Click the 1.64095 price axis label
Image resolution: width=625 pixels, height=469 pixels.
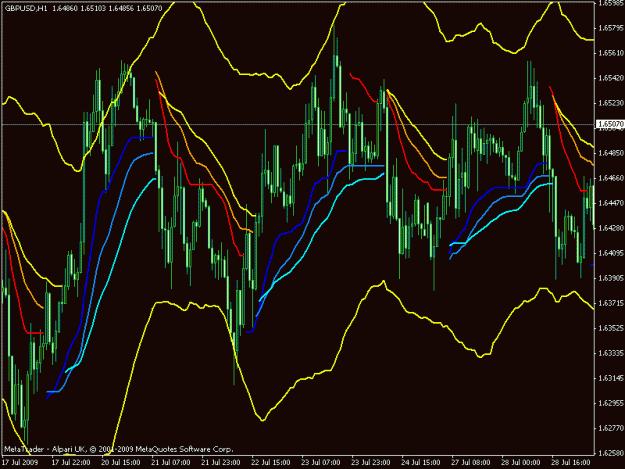611,253
